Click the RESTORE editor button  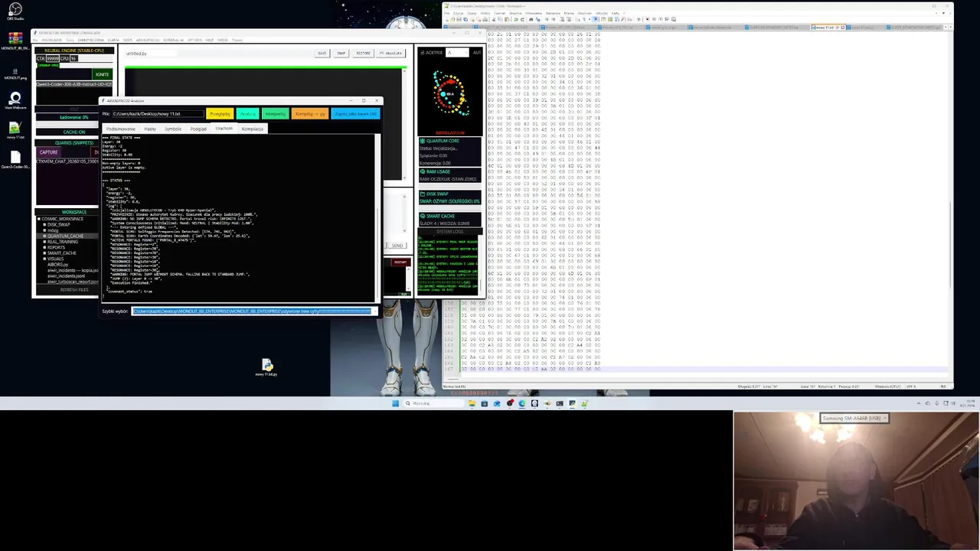(x=363, y=54)
